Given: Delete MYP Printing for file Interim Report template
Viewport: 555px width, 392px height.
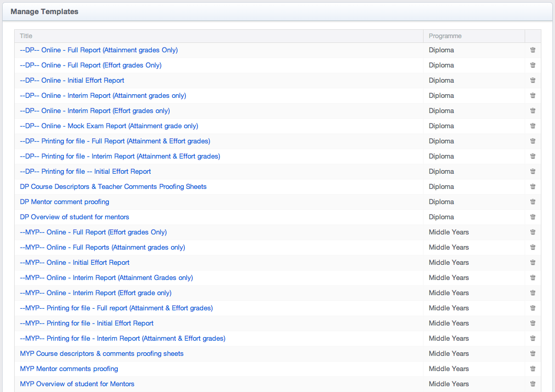Looking at the screenshot, I should coord(532,339).
